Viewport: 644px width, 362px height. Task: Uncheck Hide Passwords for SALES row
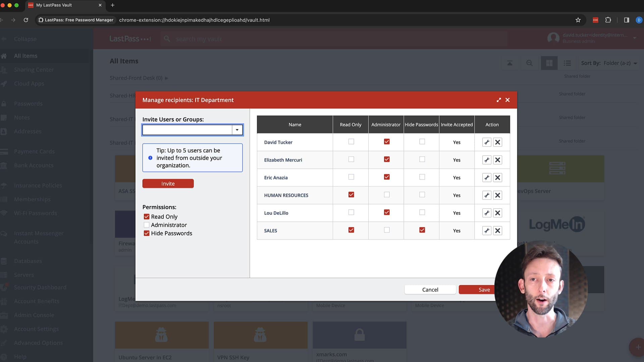(x=422, y=230)
